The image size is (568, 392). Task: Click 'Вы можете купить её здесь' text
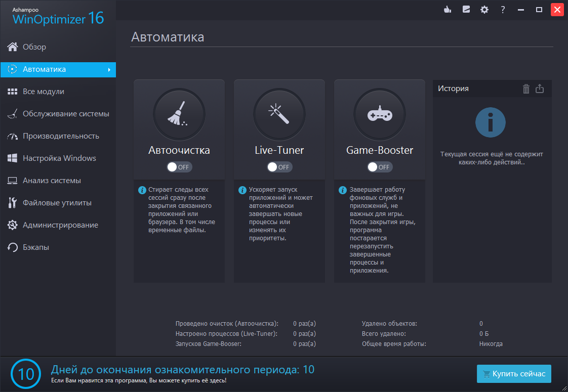click(x=188, y=380)
